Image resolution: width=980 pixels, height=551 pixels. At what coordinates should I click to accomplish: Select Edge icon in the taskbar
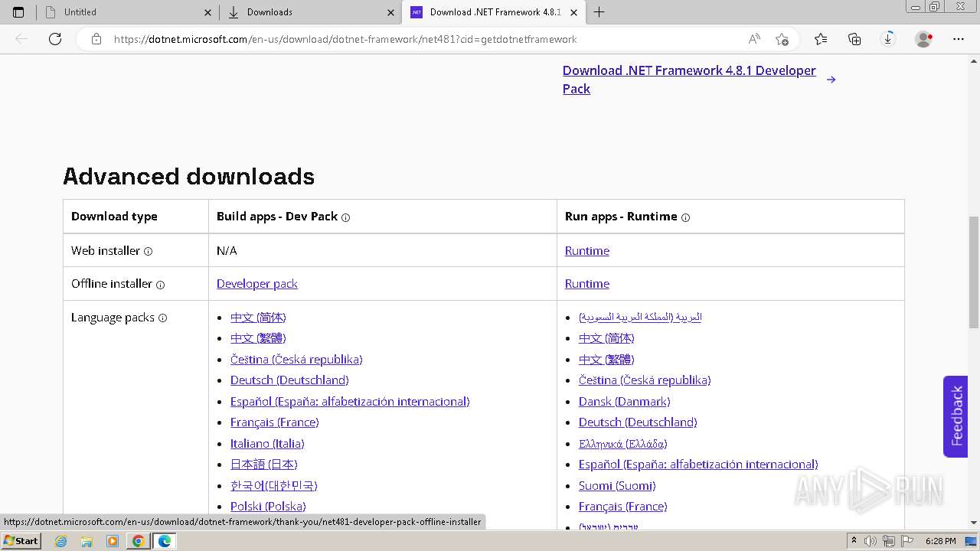click(x=165, y=541)
